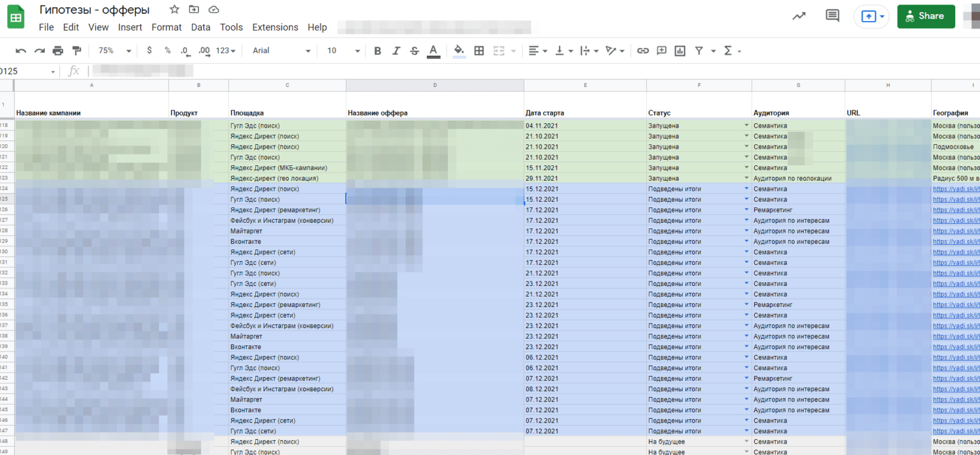Open the fill color picker

459,51
